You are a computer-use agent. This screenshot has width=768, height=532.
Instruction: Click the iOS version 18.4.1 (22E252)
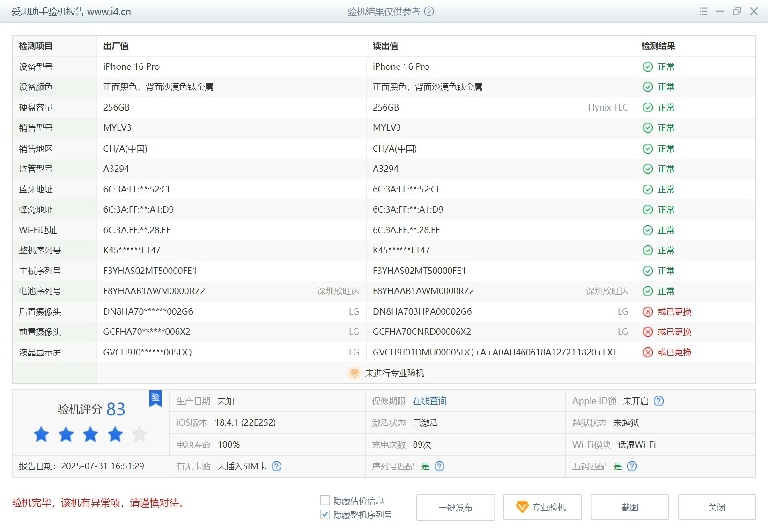tap(245, 423)
